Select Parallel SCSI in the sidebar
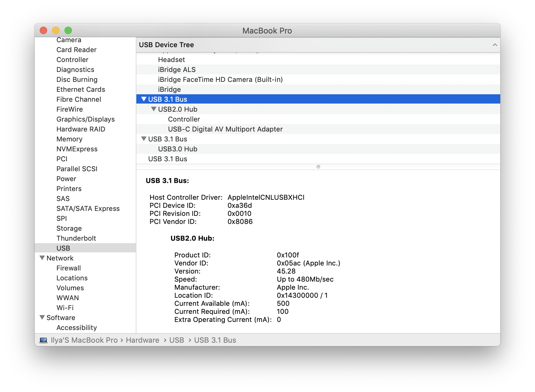Image resolution: width=535 pixels, height=392 pixels. pos(77,169)
